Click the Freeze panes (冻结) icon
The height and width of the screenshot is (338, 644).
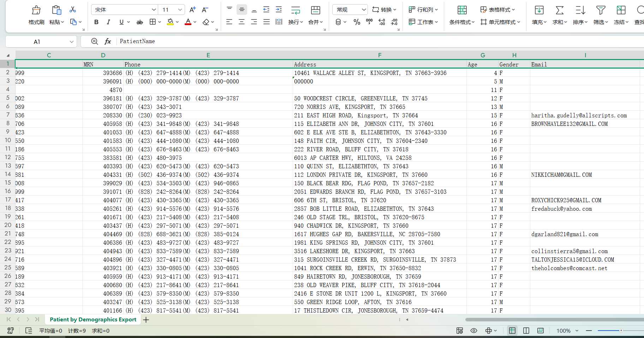click(621, 10)
